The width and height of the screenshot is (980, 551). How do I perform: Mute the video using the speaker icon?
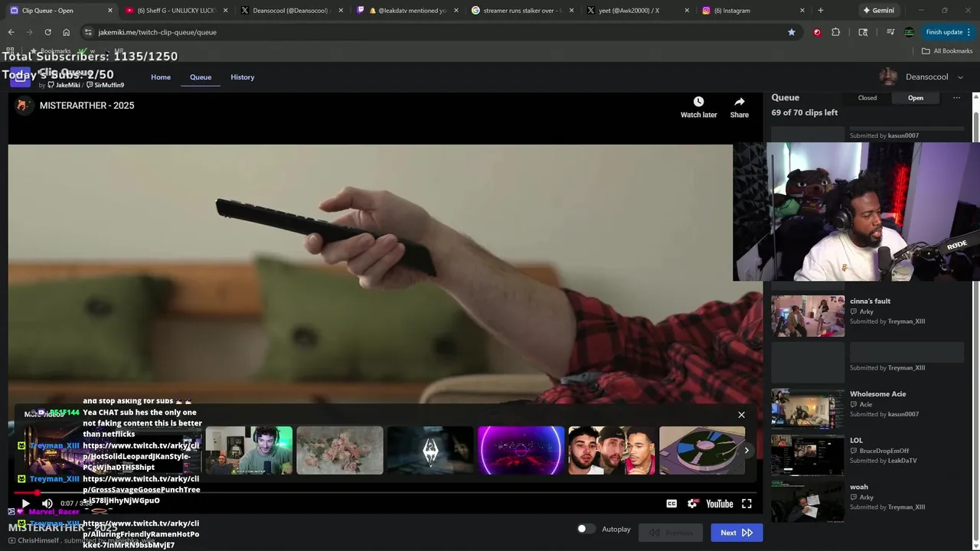click(x=47, y=504)
